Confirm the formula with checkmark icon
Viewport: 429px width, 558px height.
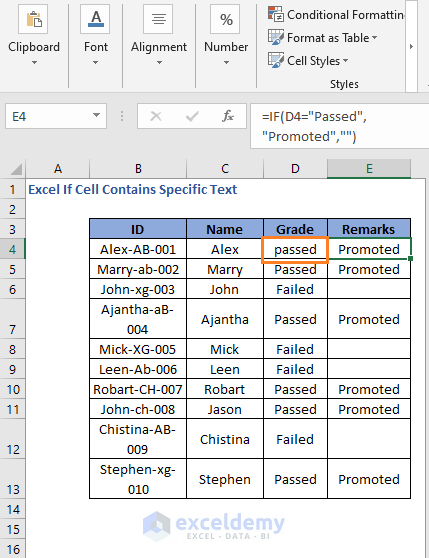(x=192, y=116)
